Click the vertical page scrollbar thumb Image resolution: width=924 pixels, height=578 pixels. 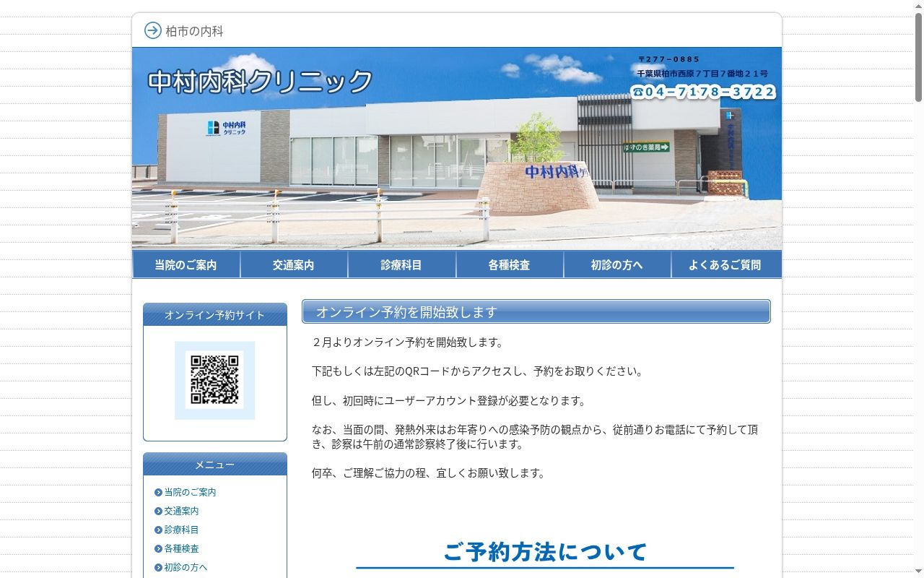coord(918,58)
